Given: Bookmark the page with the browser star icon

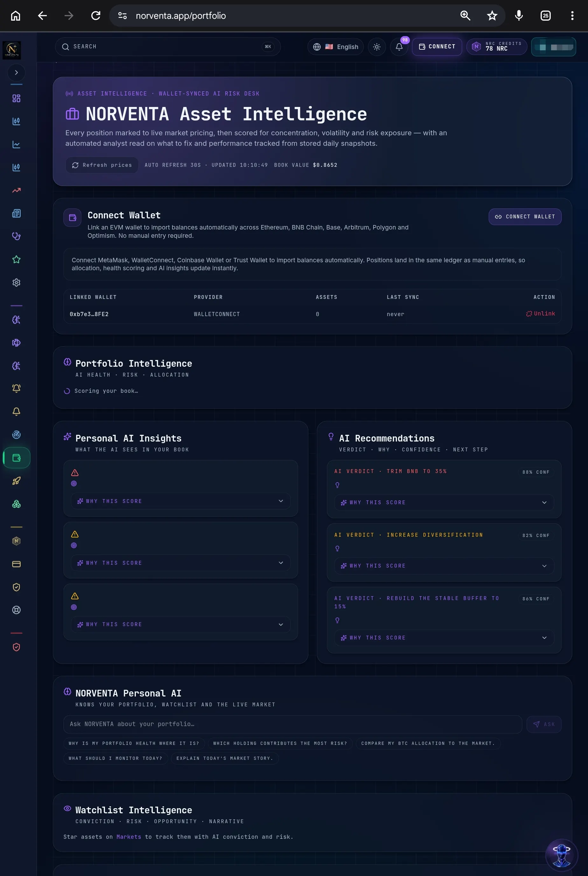Looking at the screenshot, I should tap(492, 15).
